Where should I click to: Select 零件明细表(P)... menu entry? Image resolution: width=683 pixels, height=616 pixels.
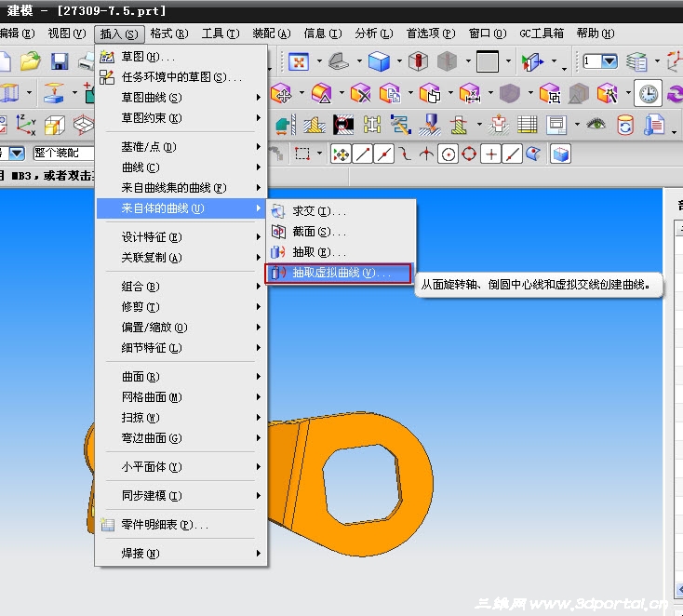pyautogui.click(x=181, y=525)
